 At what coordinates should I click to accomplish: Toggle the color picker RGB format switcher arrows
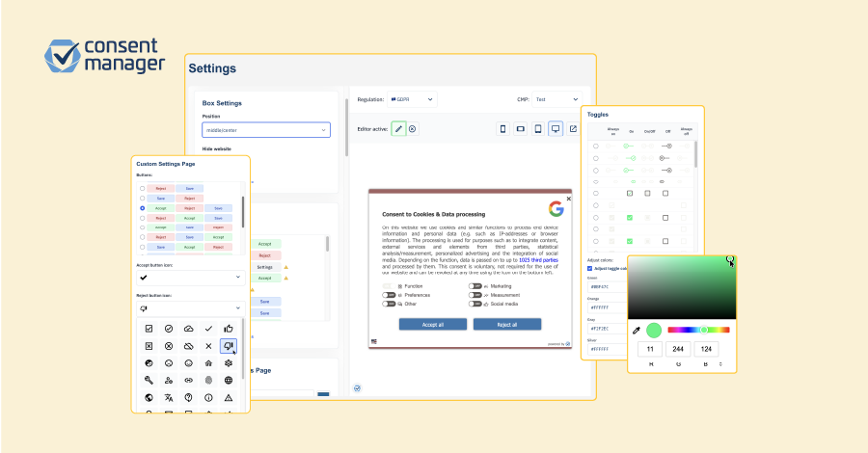pos(720,364)
